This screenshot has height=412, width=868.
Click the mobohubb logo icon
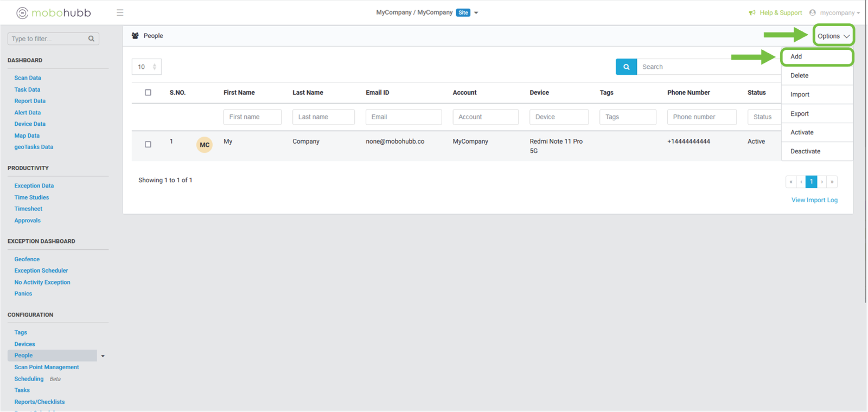pyautogui.click(x=22, y=13)
